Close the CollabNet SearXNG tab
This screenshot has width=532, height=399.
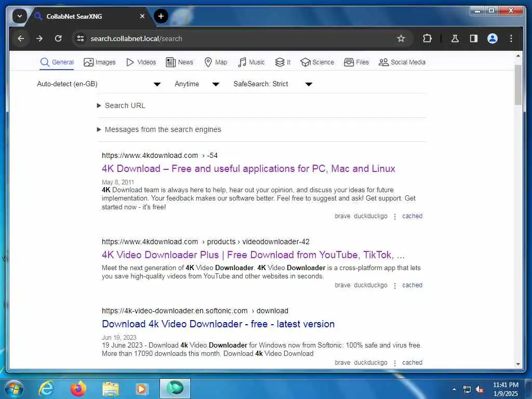click(142, 16)
